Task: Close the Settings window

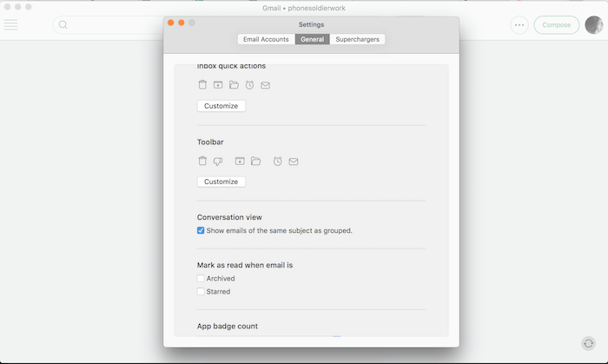Action: 170,23
